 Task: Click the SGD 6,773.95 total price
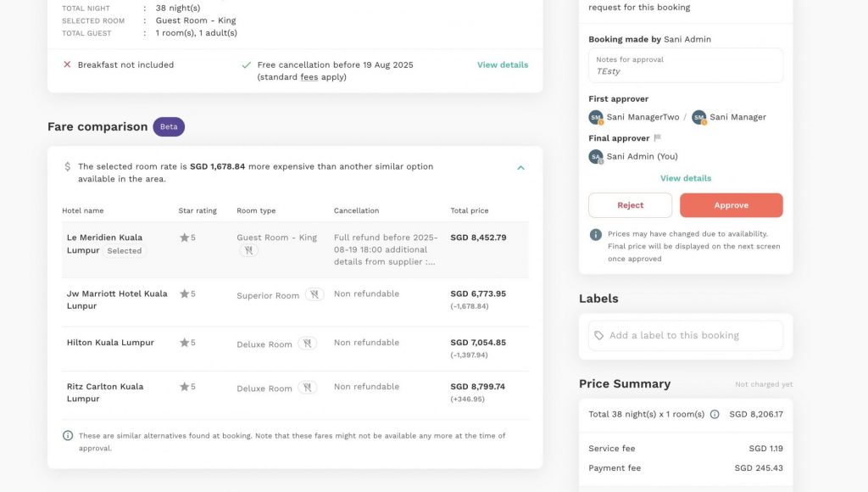tap(478, 294)
